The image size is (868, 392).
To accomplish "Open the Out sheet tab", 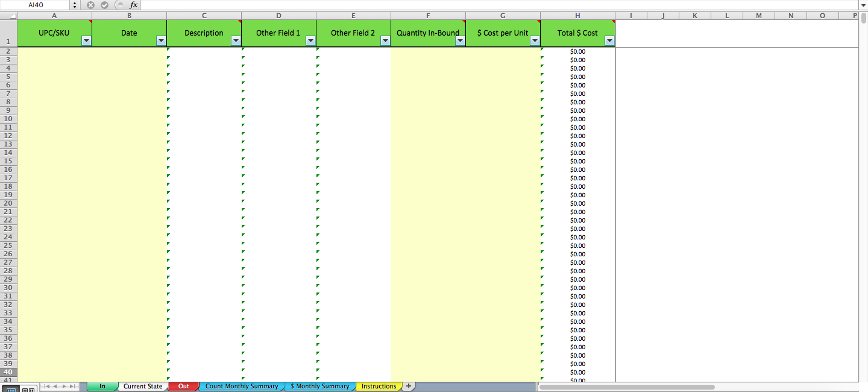I will (184, 386).
